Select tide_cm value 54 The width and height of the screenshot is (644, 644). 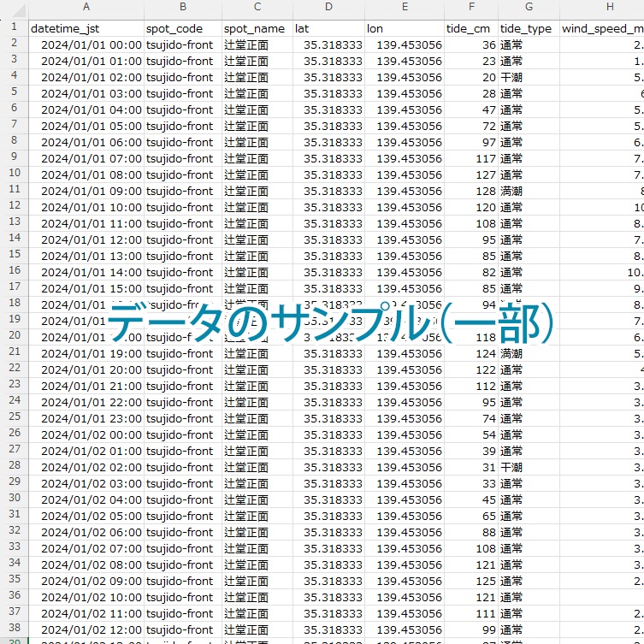(x=471, y=435)
